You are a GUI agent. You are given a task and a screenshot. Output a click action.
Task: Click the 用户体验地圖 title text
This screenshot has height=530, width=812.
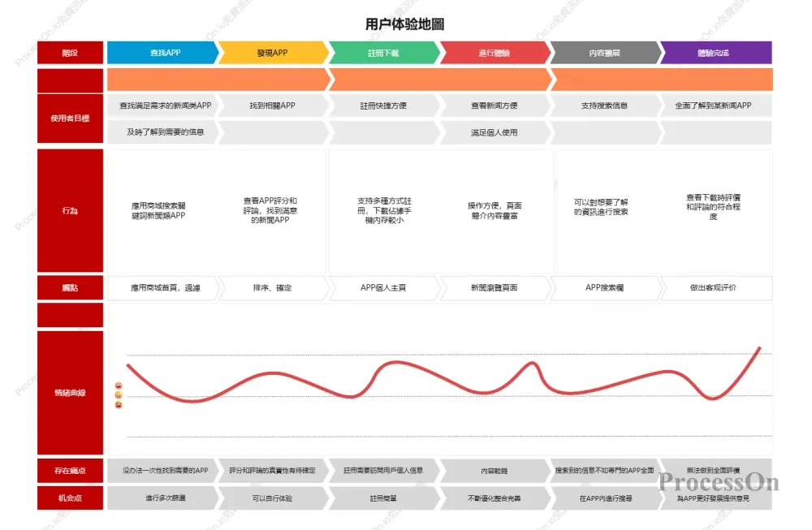click(404, 25)
